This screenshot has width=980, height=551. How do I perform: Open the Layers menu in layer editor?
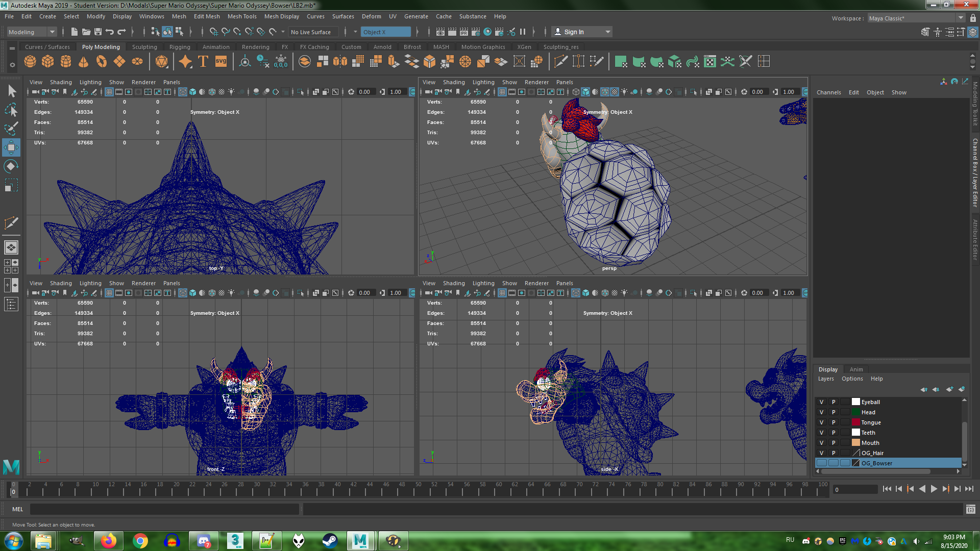click(x=826, y=379)
